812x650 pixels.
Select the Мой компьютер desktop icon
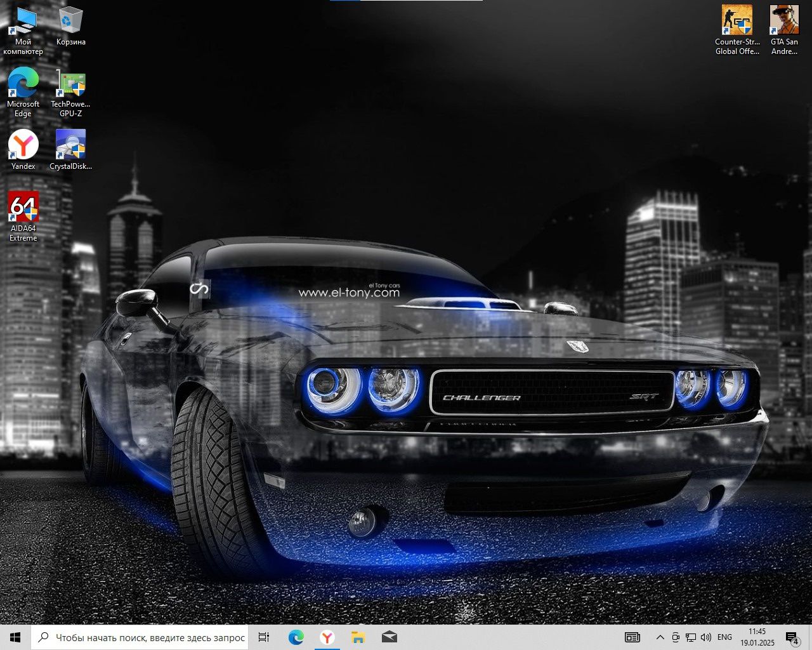[x=23, y=30]
